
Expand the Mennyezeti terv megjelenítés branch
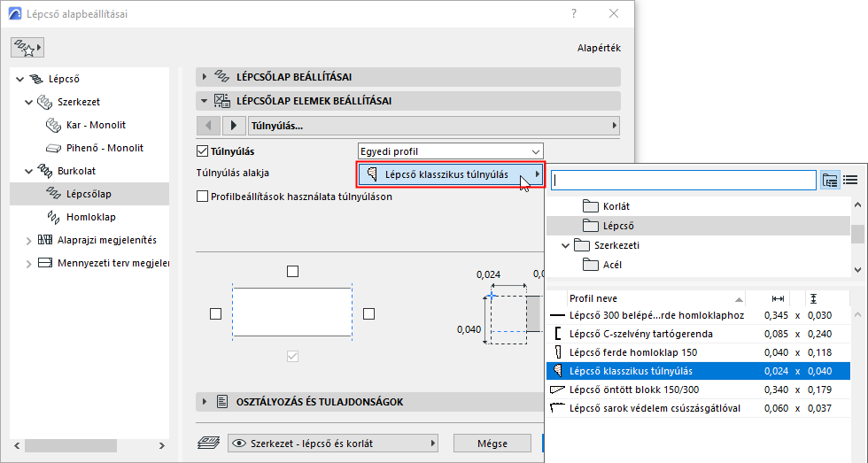click(28, 264)
